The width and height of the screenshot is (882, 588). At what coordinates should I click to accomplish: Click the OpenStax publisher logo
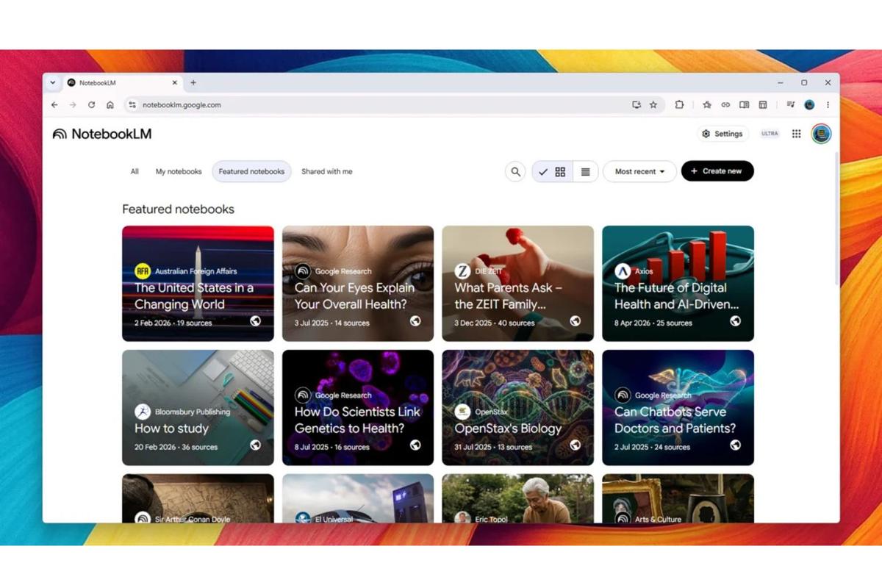pos(462,412)
